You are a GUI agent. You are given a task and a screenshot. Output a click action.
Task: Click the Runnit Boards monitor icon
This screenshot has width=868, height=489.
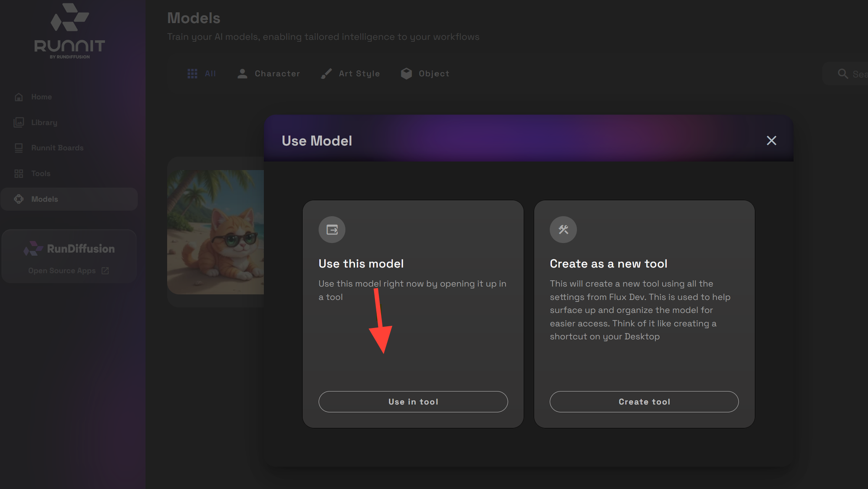(x=19, y=148)
